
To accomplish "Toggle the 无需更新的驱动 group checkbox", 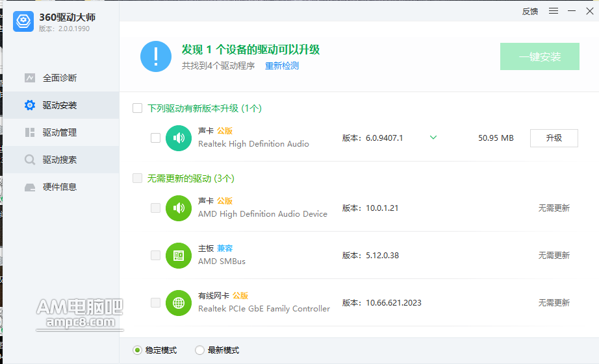I will (x=138, y=178).
